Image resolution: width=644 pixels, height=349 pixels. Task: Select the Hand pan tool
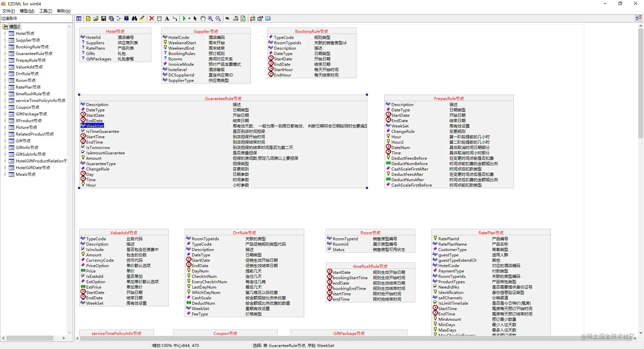(203, 18)
